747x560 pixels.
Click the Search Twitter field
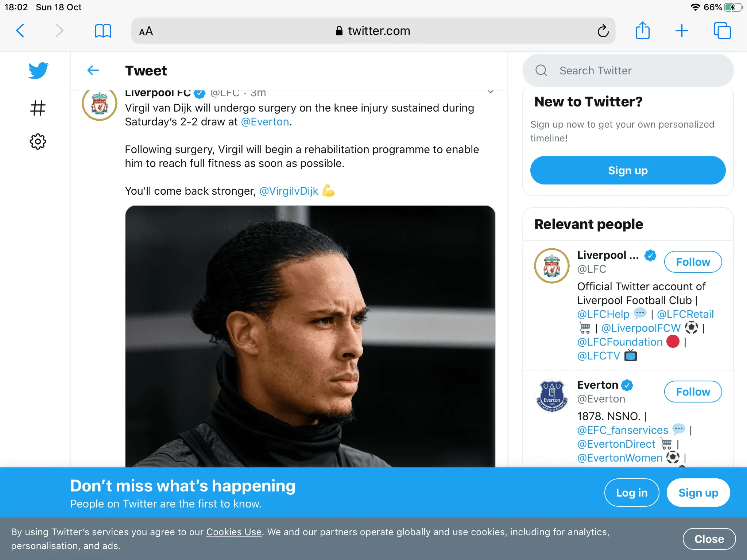(627, 70)
